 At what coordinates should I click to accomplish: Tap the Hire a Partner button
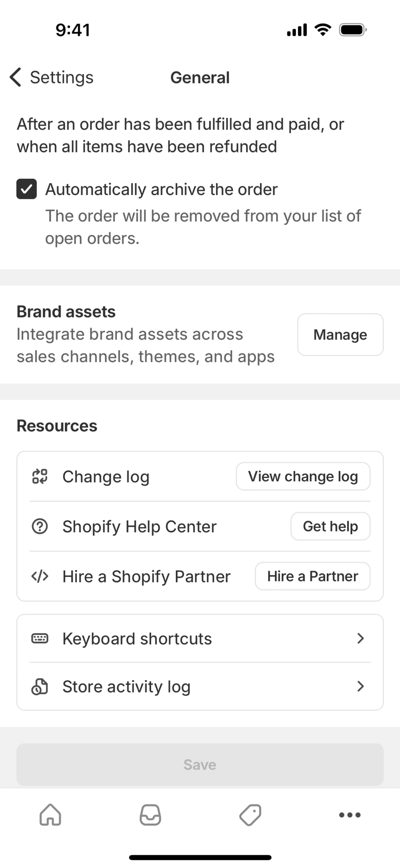(x=312, y=576)
